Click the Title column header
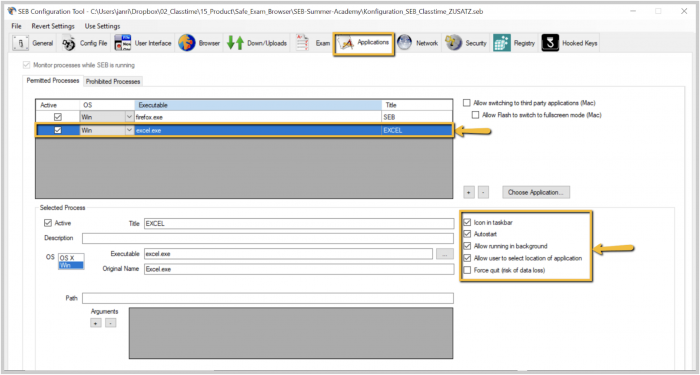 [x=417, y=105]
